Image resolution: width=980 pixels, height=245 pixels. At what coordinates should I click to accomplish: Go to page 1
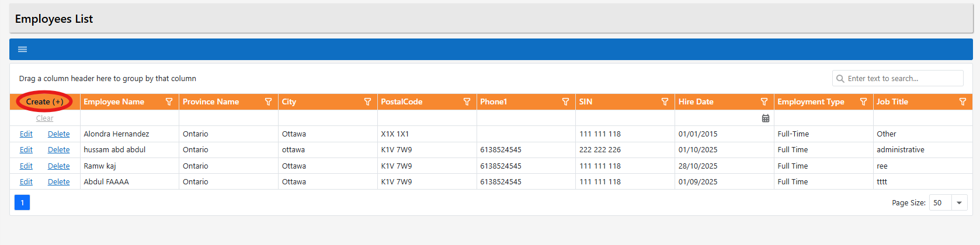click(x=22, y=202)
